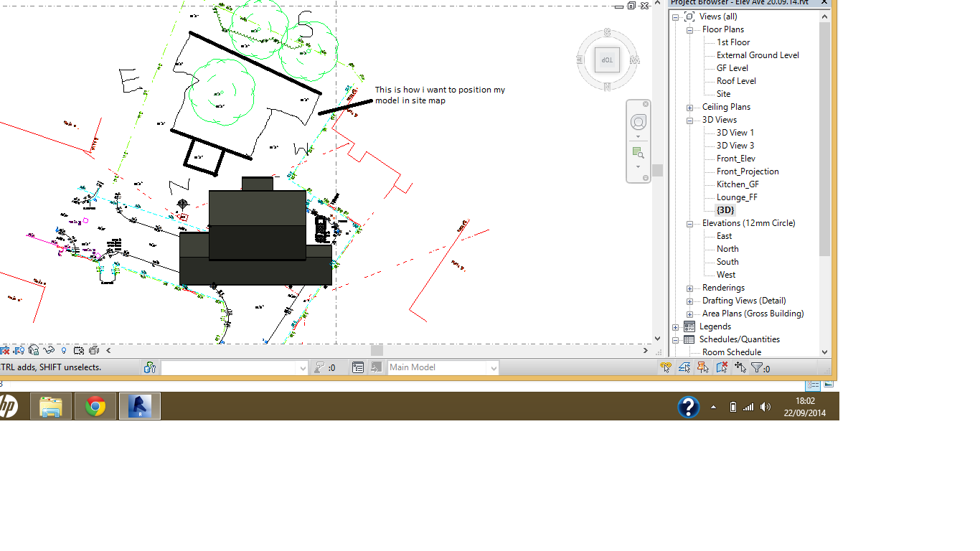Viewport: 980px width, 551px height.
Task: Click the S compass label on ViewCube
Action: 607,32
